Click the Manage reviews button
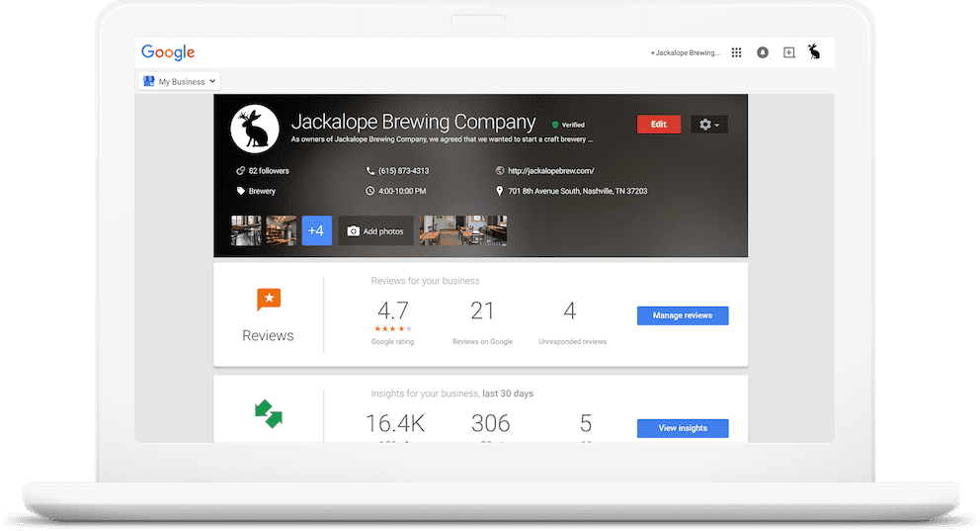This screenshot has width=980, height=531. coord(683,315)
